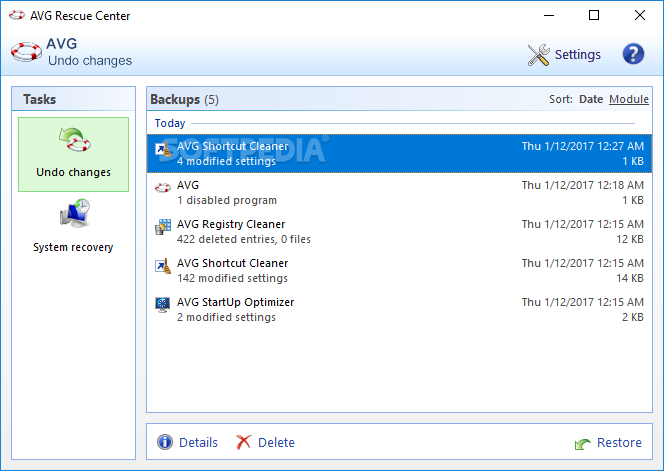
Task: Click the AVG Registry Cleaner icon
Action: click(163, 227)
